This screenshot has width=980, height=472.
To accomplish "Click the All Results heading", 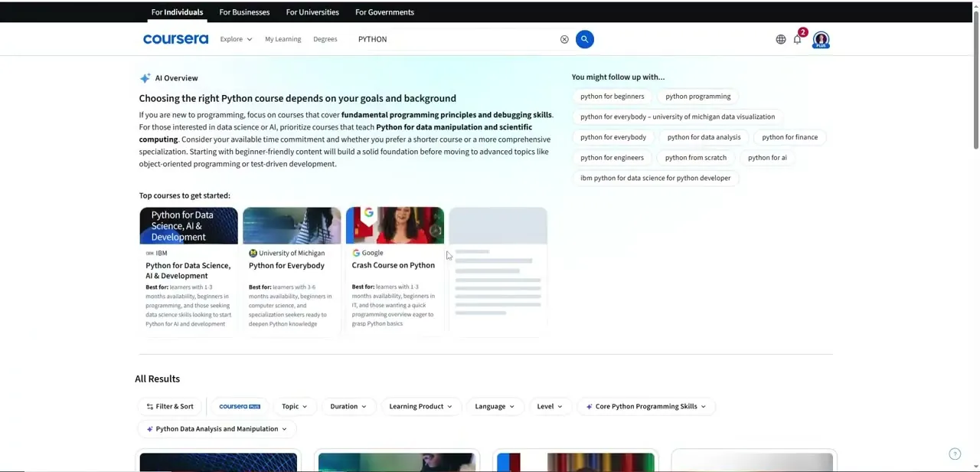I will click(x=157, y=379).
